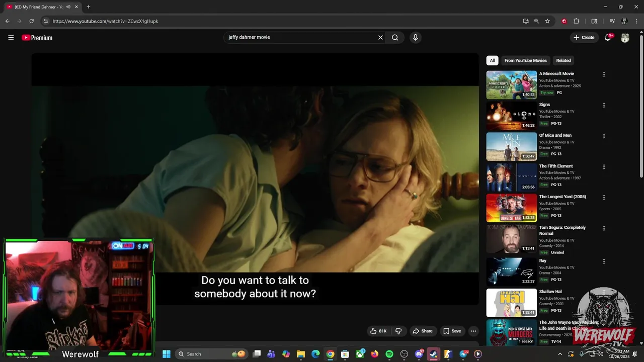This screenshot has width=644, height=362.
Task: Open Xbox app from the taskbar
Action: click(360, 354)
